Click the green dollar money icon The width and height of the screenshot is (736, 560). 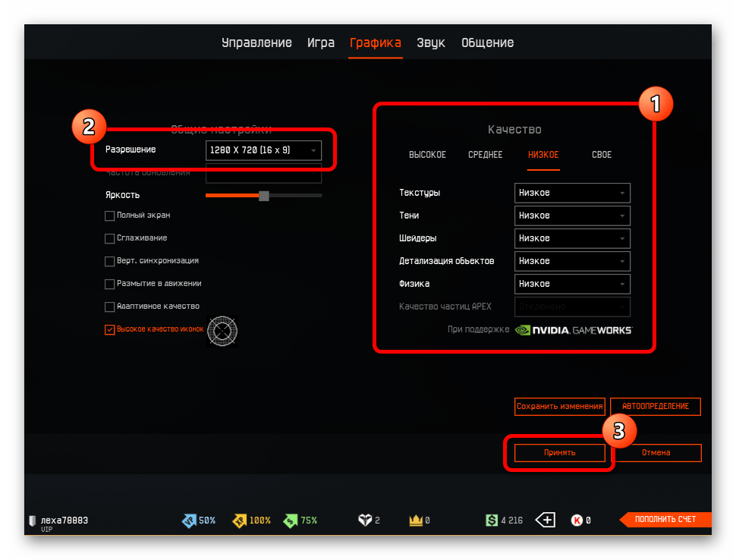[492, 521]
